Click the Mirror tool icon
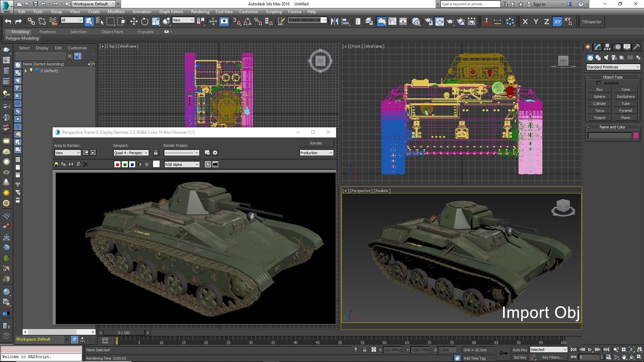This screenshot has height=362, width=644. click(x=334, y=22)
